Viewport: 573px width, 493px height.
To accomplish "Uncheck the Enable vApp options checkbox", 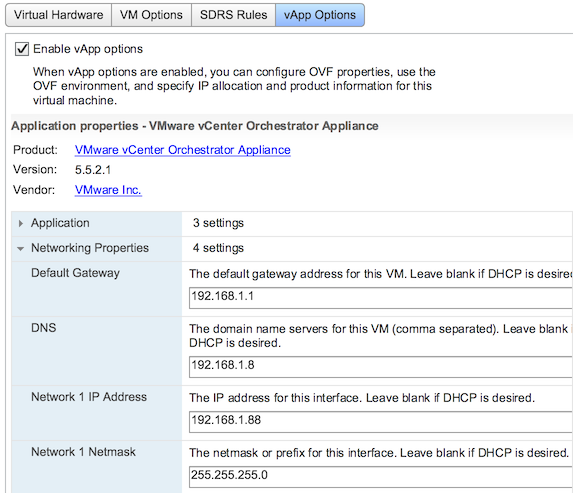I will pyautogui.click(x=22, y=49).
